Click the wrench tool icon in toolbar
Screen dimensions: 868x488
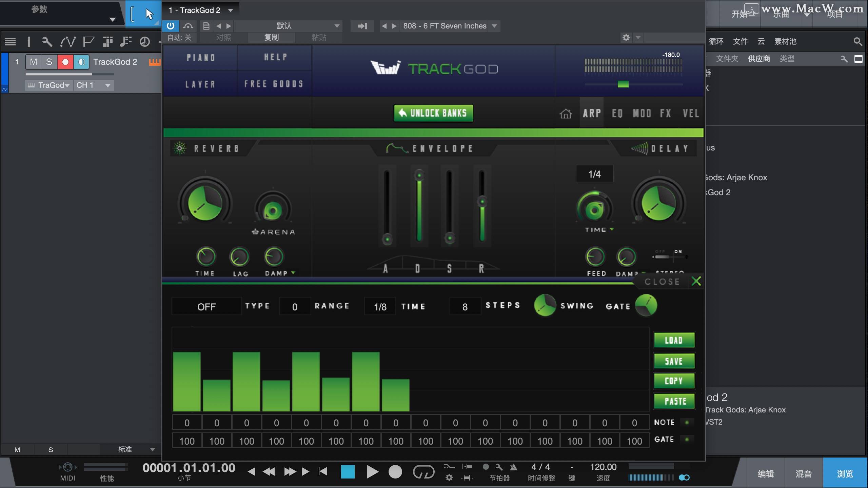click(47, 42)
